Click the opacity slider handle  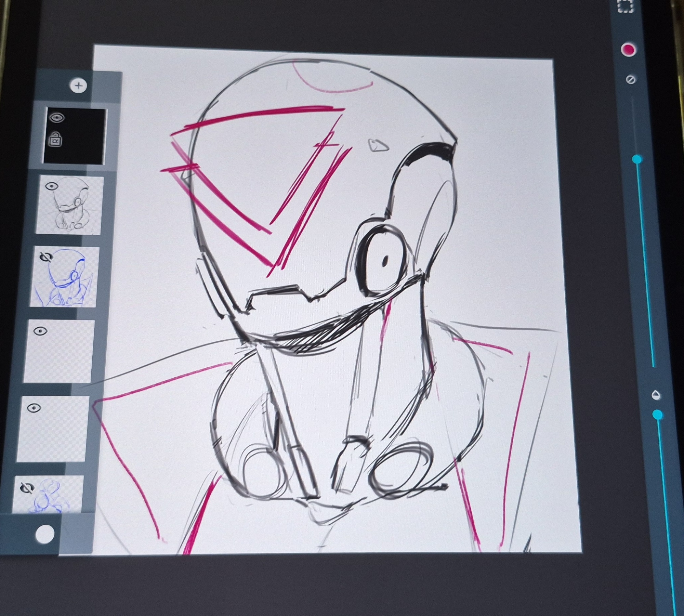pos(657,415)
